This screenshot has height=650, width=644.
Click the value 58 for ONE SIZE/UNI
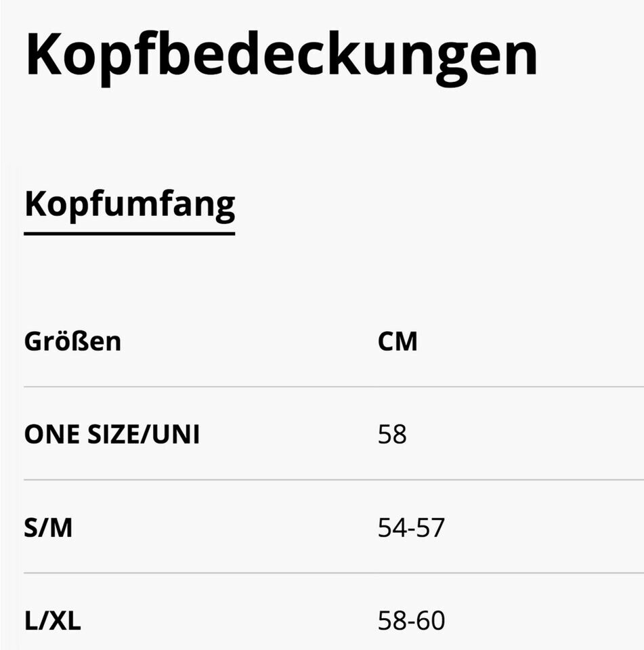392,435
